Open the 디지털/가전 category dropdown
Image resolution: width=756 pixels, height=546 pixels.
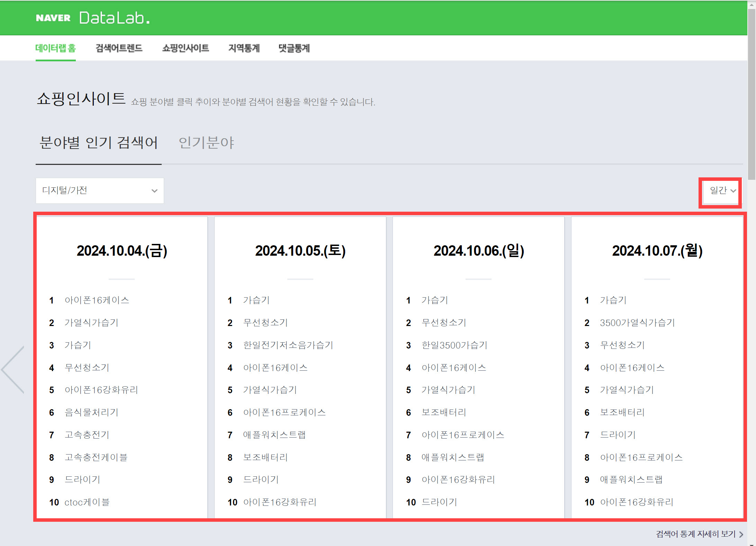tap(100, 191)
